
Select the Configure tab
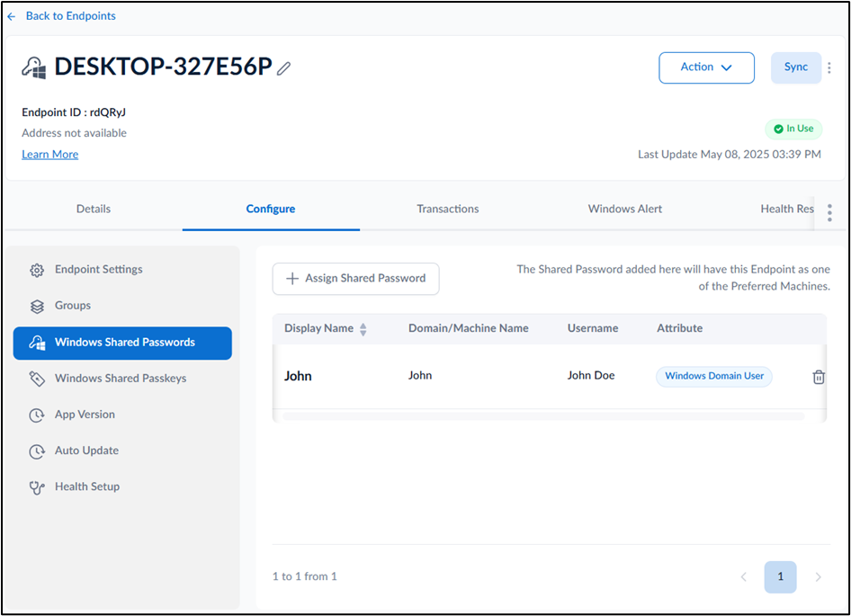click(x=271, y=209)
